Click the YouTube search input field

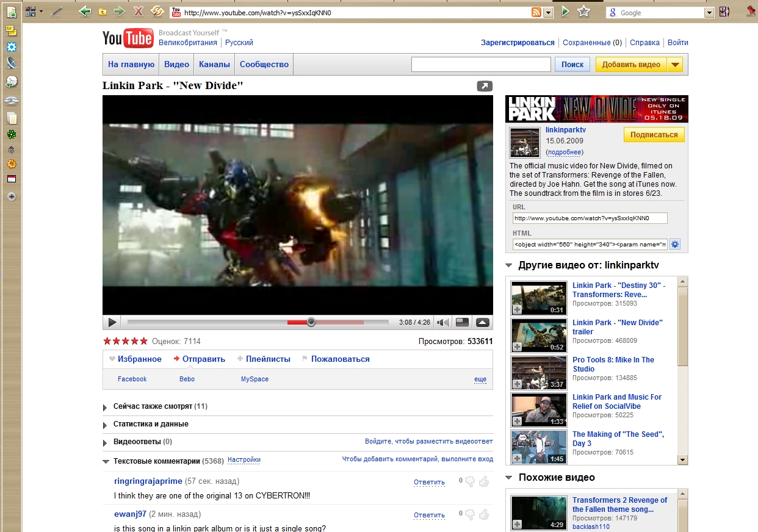[x=482, y=65]
